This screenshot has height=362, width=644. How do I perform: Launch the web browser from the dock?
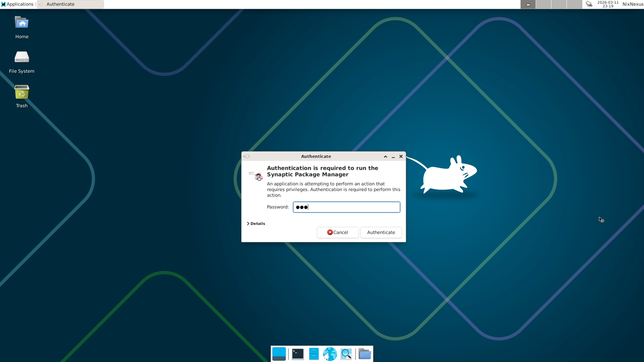point(330,354)
